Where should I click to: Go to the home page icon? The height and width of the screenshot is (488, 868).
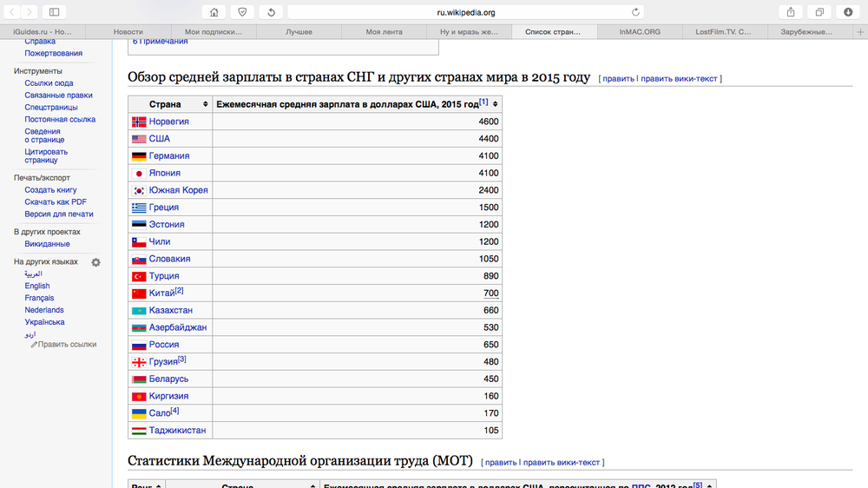click(214, 12)
